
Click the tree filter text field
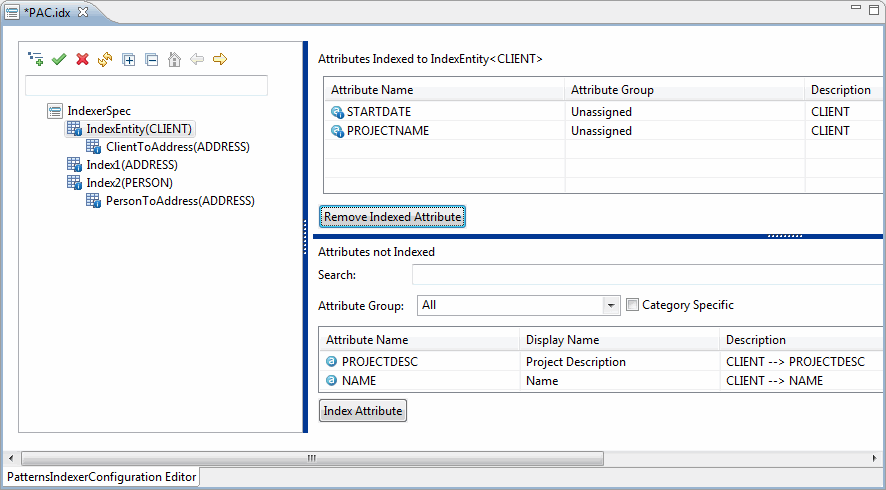[x=146, y=86]
